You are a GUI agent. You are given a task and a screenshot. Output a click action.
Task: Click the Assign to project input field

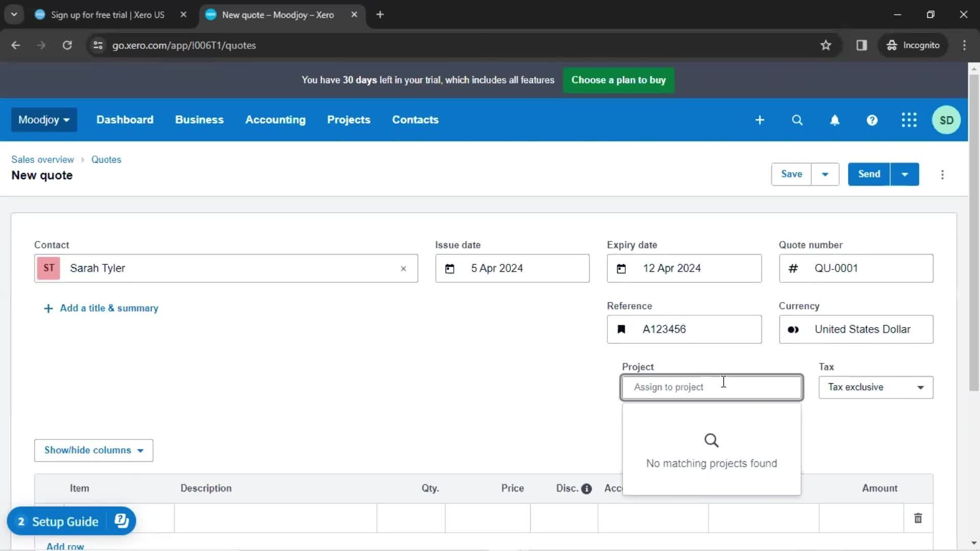pos(712,388)
